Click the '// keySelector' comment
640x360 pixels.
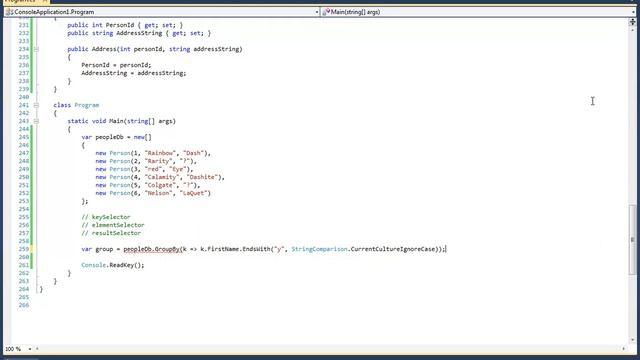click(106, 217)
